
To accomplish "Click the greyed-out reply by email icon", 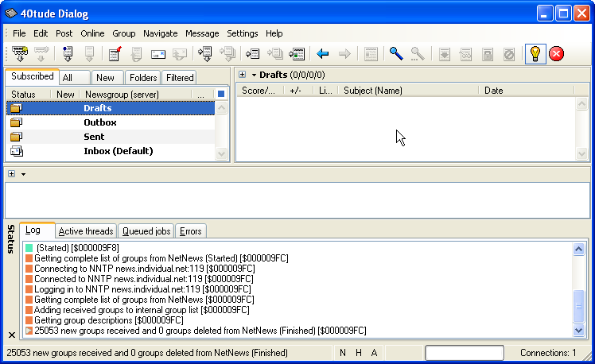I will pyautogui.click(x=180, y=54).
